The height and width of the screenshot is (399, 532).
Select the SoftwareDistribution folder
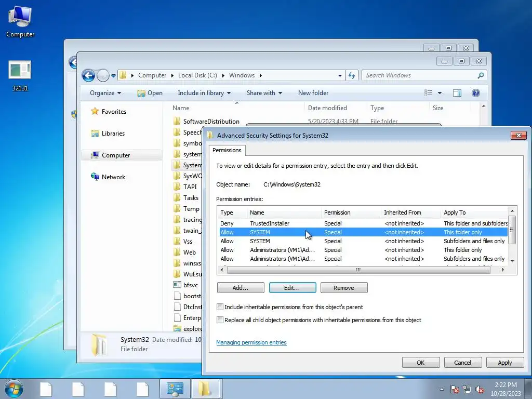coord(211,122)
